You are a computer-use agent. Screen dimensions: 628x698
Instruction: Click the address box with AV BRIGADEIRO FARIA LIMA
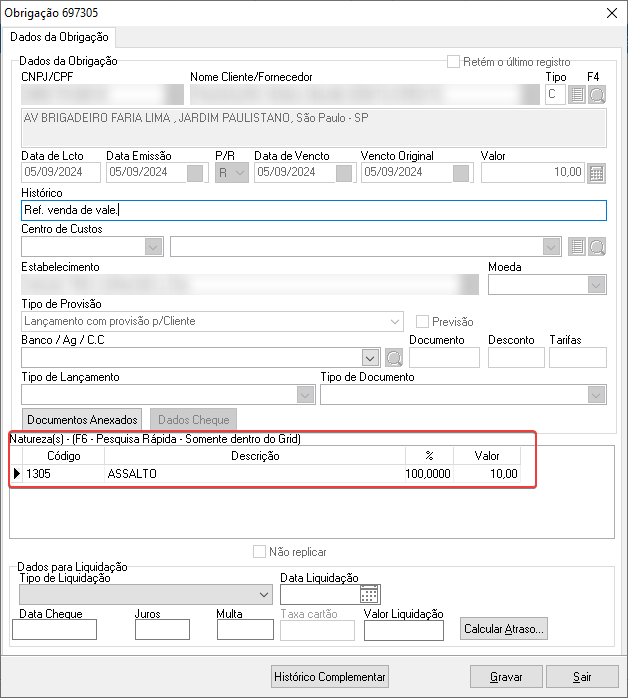click(x=314, y=128)
